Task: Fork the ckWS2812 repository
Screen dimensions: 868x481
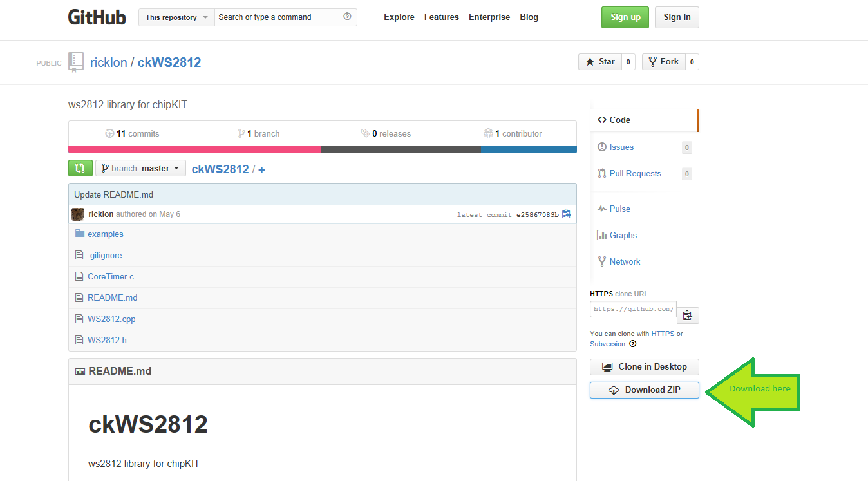Action: click(x=664, y=62)
